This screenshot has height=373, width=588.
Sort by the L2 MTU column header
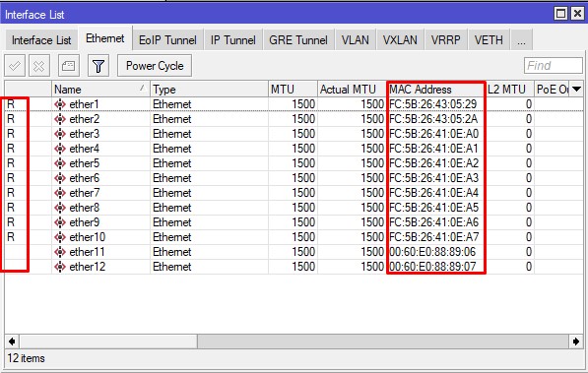pos(509,90)
